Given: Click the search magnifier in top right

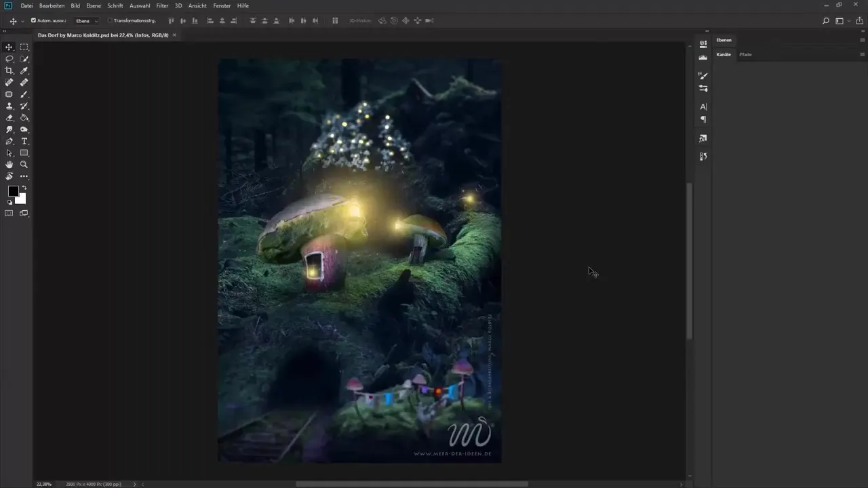Looking at the screenshot, I should pos(825,21).
